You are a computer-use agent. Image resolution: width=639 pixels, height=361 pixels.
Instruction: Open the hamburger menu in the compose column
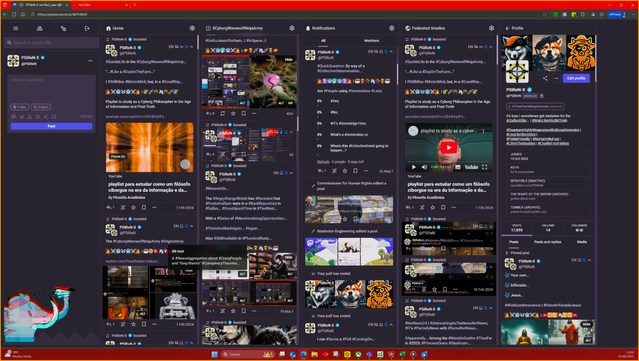[15, 29]
